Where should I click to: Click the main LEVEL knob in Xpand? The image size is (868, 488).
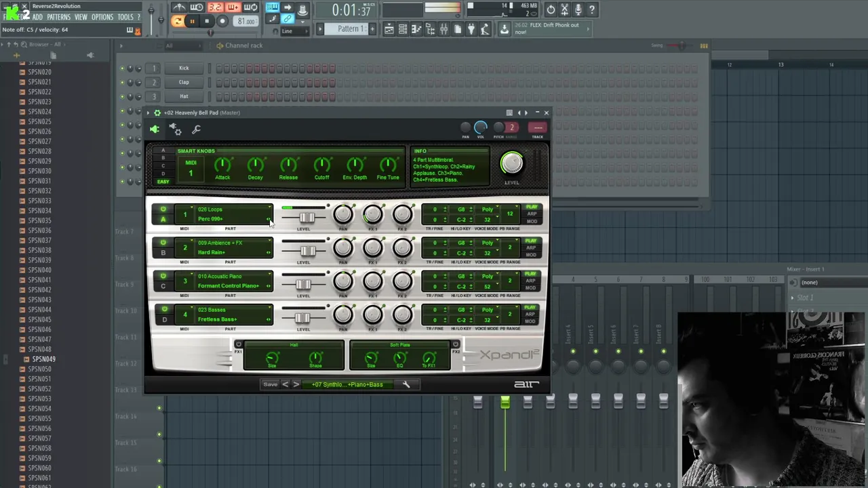coord(512,163)
